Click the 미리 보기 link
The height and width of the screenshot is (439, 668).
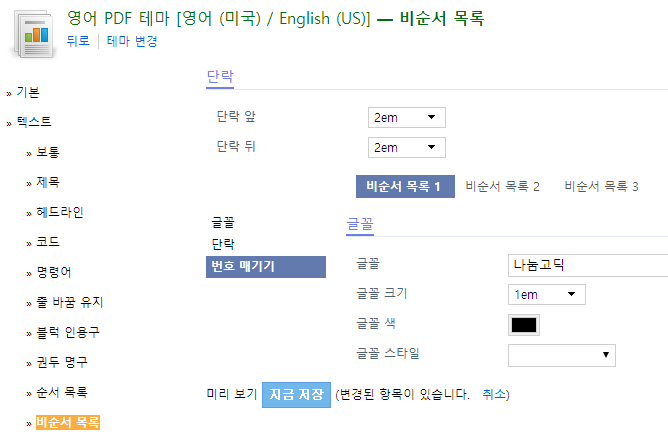point(232,394)
